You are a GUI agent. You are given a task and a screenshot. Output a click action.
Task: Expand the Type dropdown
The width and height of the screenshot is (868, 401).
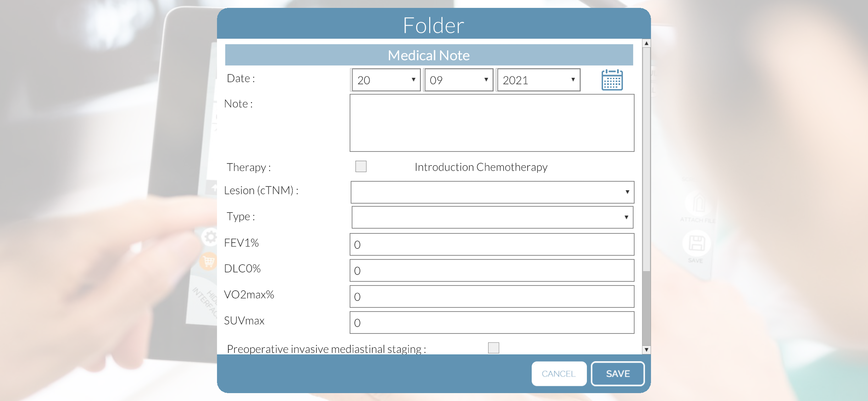pyautogui.click(x=492, y=217)
